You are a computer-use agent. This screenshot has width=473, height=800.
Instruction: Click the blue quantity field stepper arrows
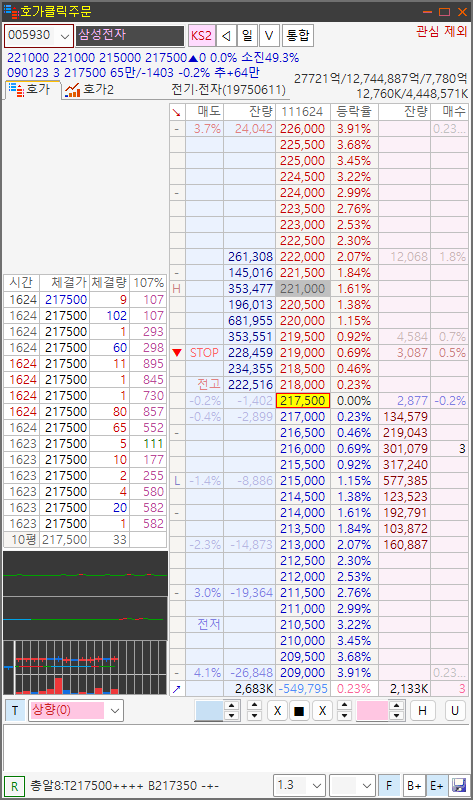click(x=231, y=710)
